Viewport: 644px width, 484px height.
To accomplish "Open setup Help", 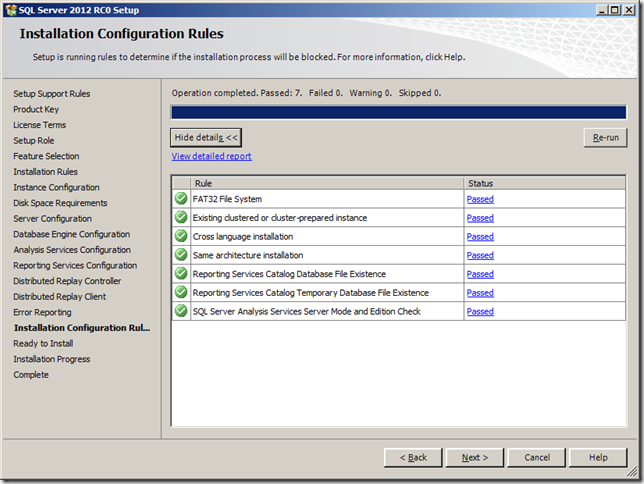I will pyautogui.click(x=598, y=457).
